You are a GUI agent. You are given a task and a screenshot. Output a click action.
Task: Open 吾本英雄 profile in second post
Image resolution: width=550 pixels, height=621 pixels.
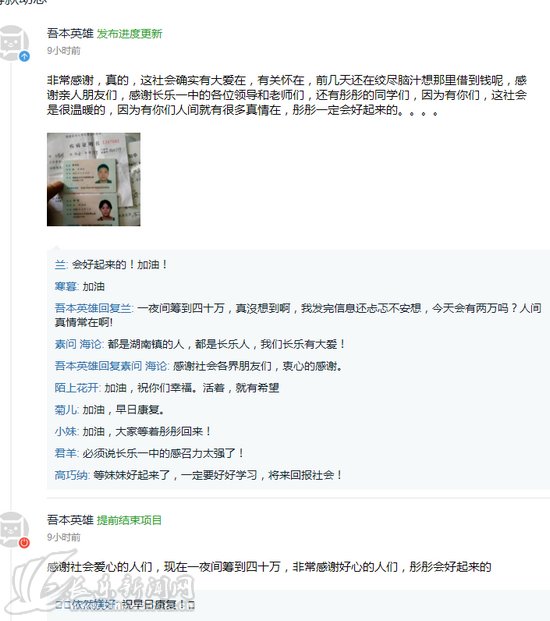70,520
